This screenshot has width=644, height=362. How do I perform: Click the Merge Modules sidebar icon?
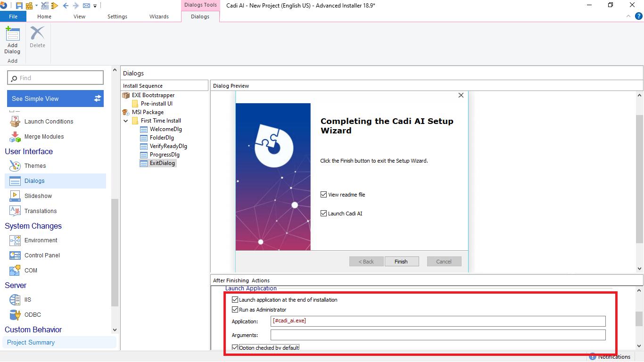pyautogui.click(x=15, y=137)
